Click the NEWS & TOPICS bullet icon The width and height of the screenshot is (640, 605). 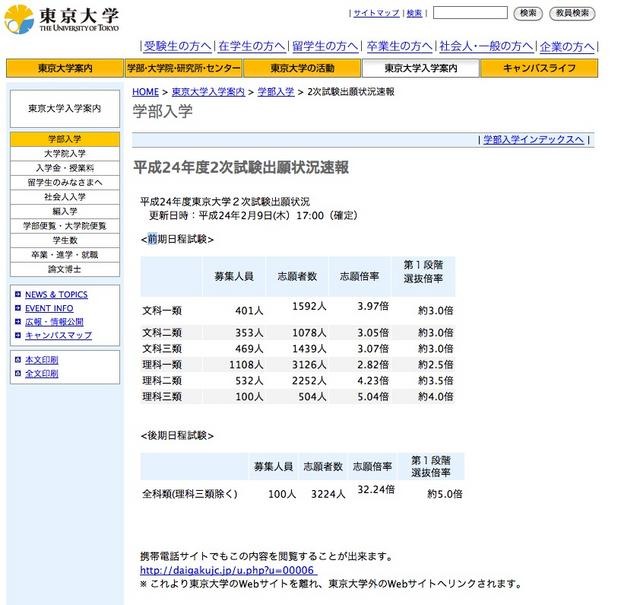coord(18,294)
